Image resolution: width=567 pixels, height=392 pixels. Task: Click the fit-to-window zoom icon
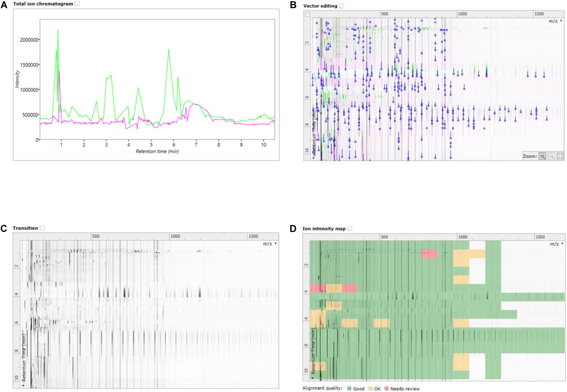pyautogui.click(x=560, y=156)
